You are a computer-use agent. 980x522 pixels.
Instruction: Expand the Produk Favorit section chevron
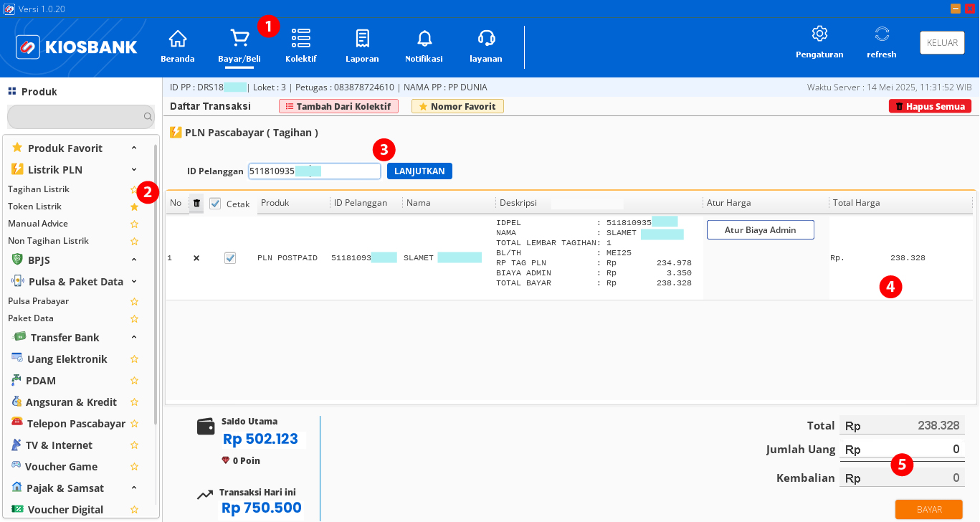[x=134, y=148]
